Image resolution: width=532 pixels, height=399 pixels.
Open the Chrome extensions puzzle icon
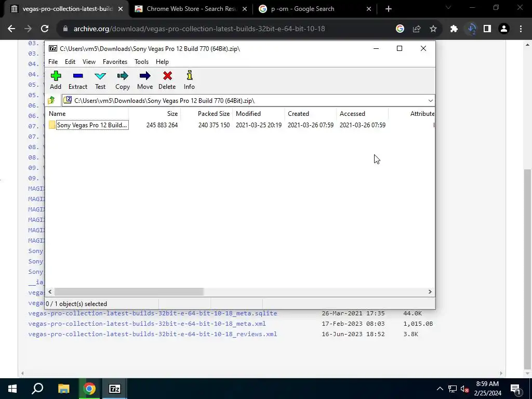pyautogui.click(x=454, y=29)
